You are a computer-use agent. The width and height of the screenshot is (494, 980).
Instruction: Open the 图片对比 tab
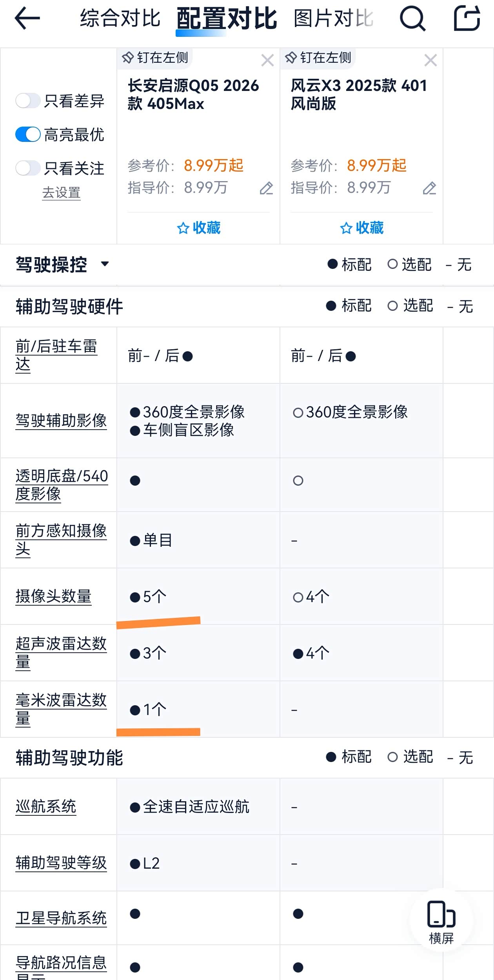point(333,18)
